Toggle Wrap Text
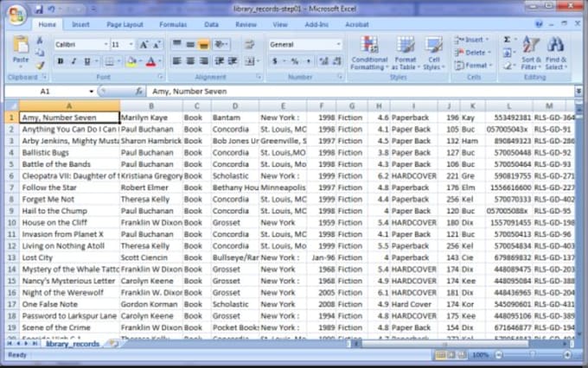 (249, 45)
